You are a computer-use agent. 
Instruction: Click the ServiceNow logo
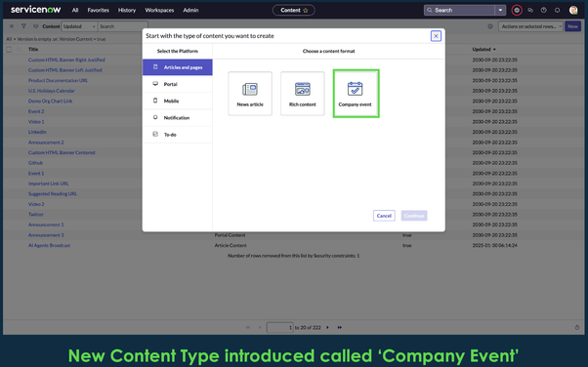coord(35,10)
